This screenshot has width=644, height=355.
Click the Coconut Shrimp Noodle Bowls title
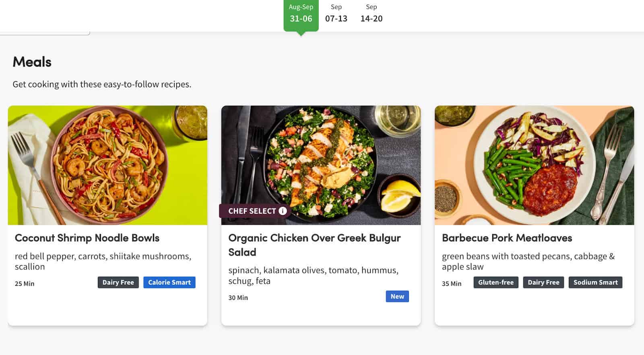[87, 238]
